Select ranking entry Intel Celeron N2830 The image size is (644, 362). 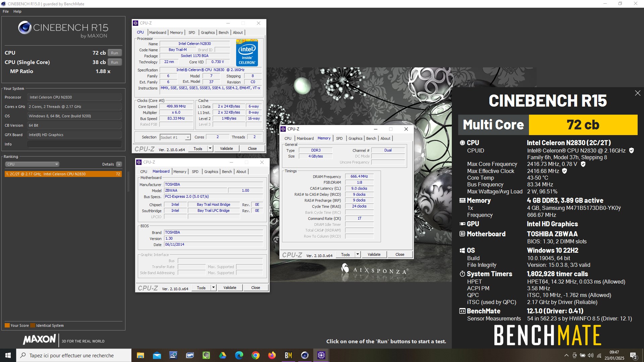(x=63, y=174)
